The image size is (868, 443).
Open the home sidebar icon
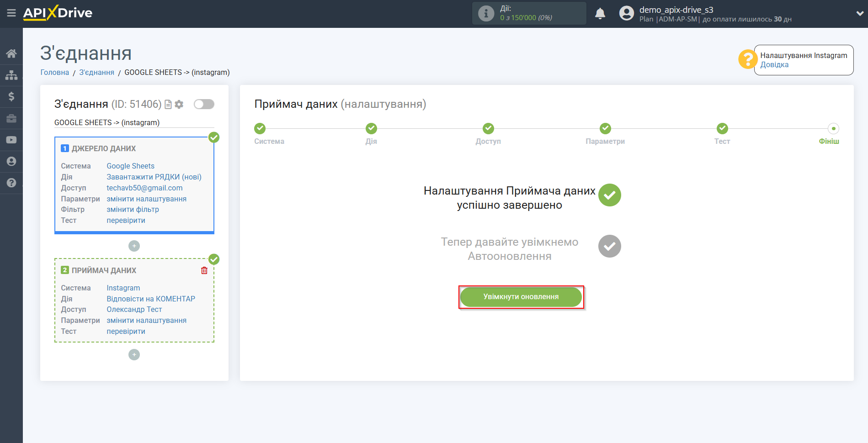pos(11,53)
